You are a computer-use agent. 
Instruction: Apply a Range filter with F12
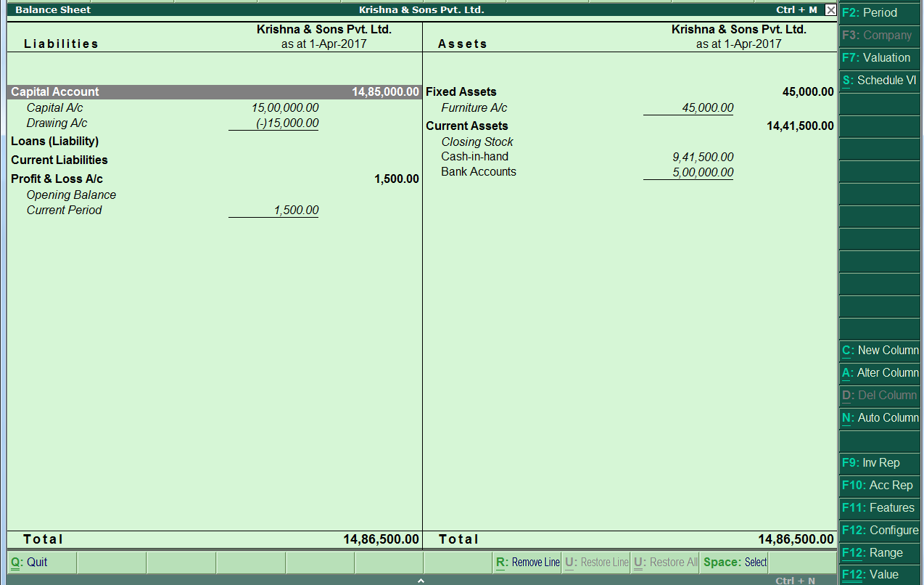point(873,552)
